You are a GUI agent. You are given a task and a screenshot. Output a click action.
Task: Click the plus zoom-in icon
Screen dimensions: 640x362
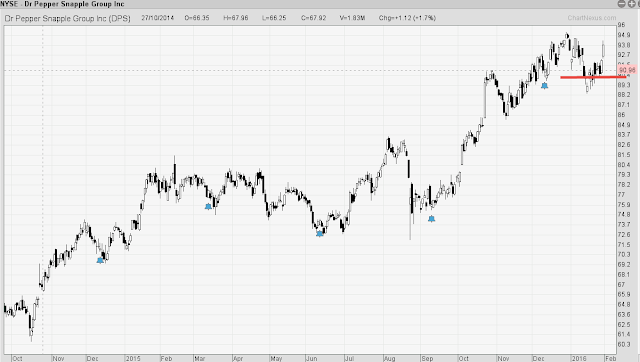pyautogui.click(x=631, y=4)
